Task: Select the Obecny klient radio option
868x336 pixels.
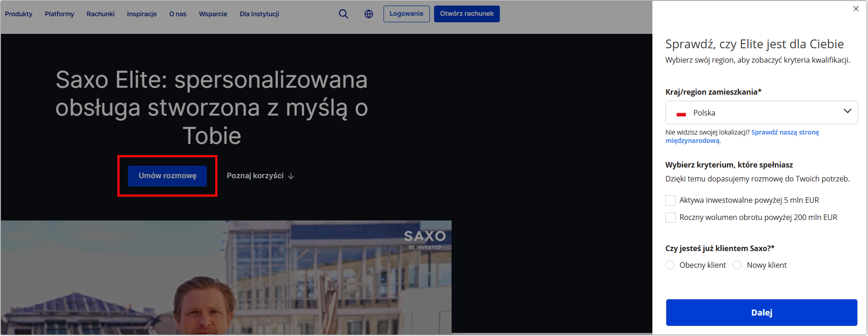Action: click(670, 265)
